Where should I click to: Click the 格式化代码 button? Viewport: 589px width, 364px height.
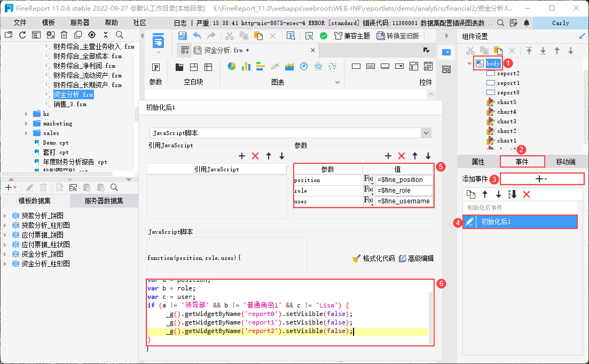pos(374,258)
